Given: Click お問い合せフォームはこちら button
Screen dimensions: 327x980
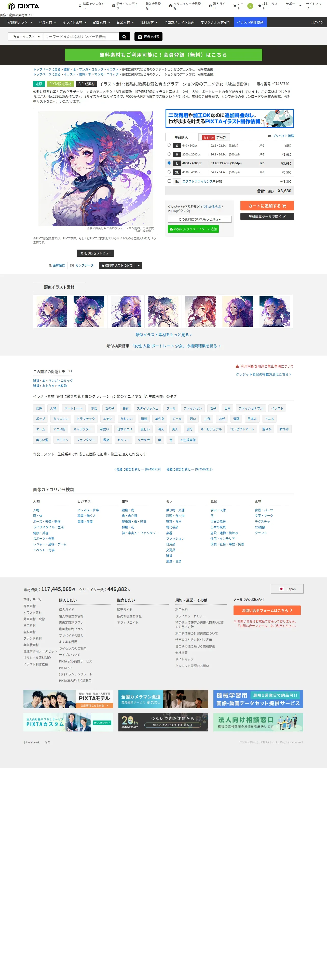Looking at the screenshot, I should point(267,610).
